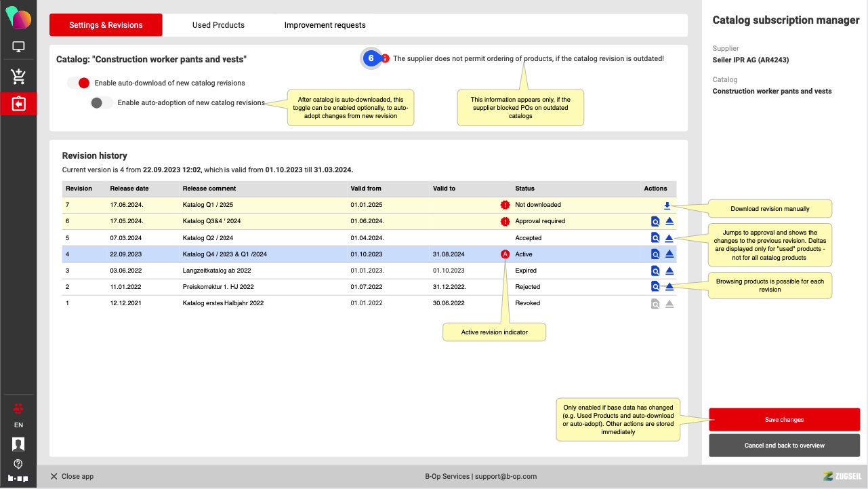Image resolution: width=868 pixels, height=489 pixels.
Task: Click red info icon beside supplier warning
Action: [x=385, y=58]
